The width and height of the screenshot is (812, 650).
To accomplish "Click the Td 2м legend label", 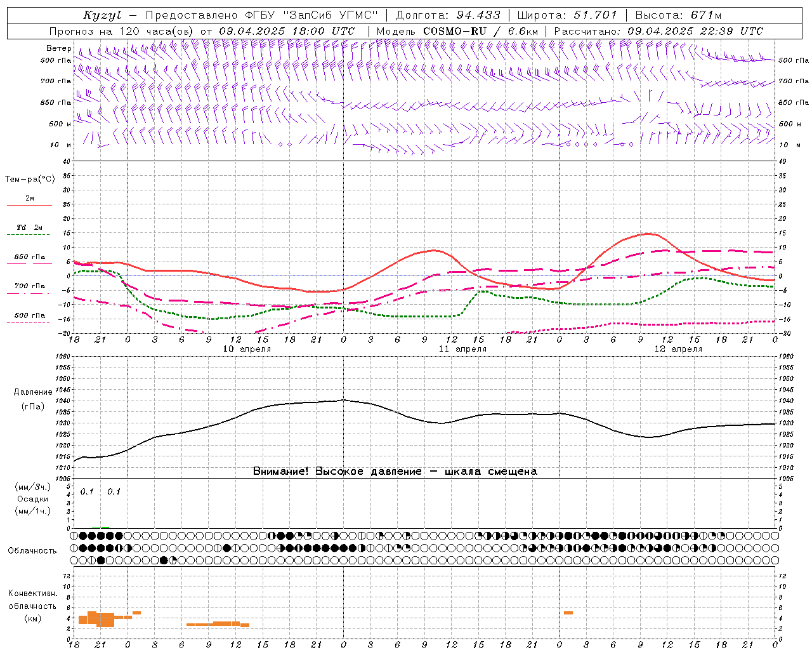I will pyautogui.click(x=29, y=227).
